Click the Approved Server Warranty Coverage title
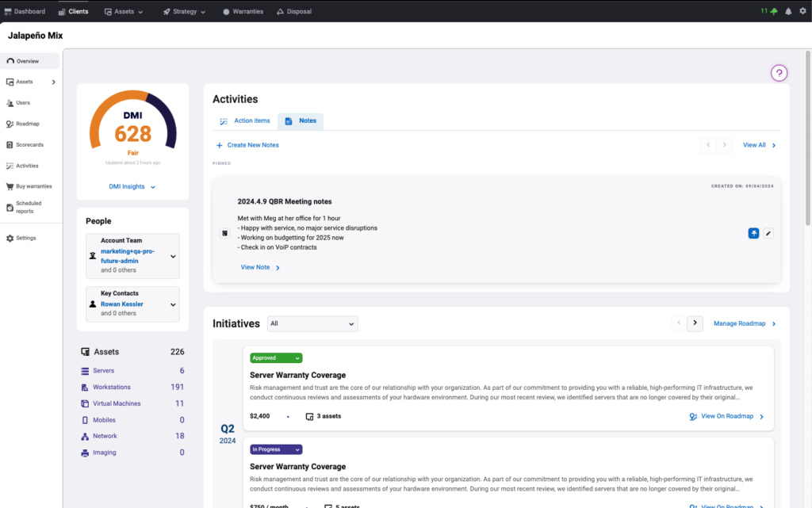 coord(298,375)
